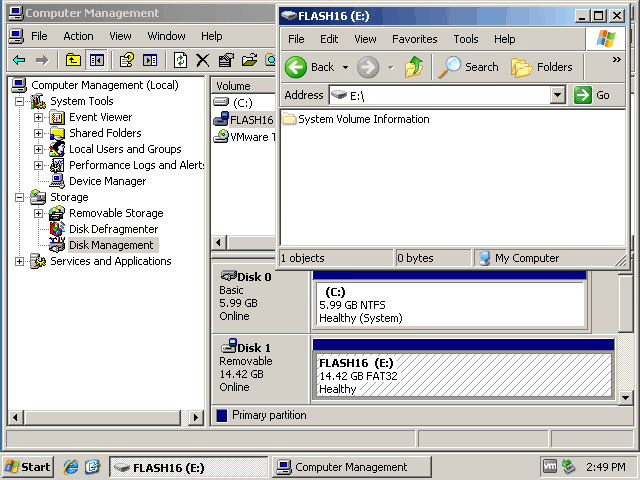Viewport: 640px width, 480px height.
Task: Click the Open folder toolbar icon
Action: click(249, 60)
